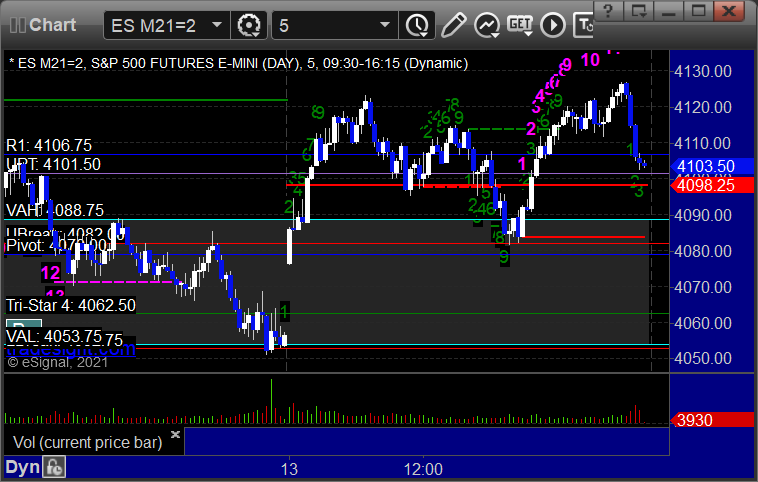Open the symbol settings gear icon

coord(249,25)
